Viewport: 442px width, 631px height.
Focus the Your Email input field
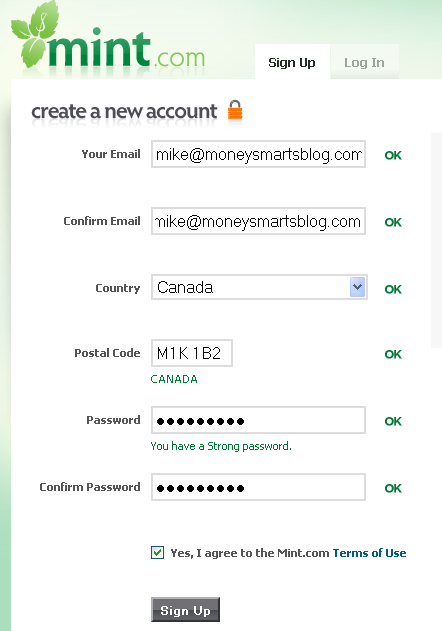pos(258,154)
